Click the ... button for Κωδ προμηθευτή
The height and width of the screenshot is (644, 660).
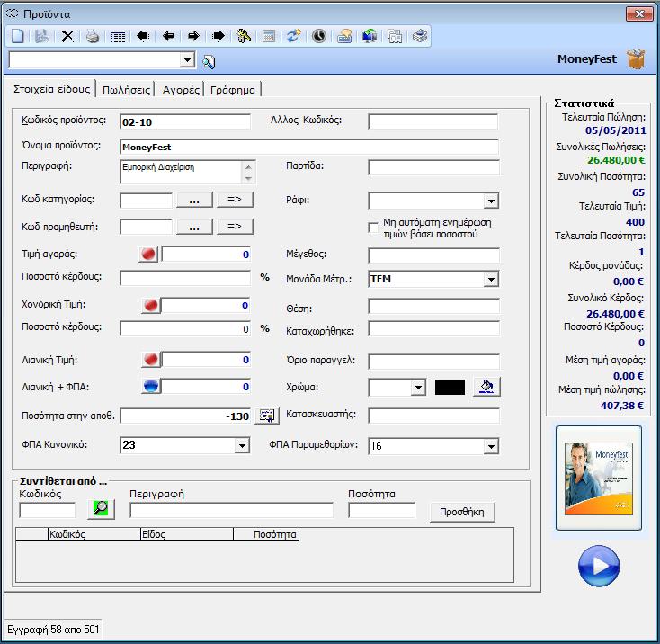point(194,227)
